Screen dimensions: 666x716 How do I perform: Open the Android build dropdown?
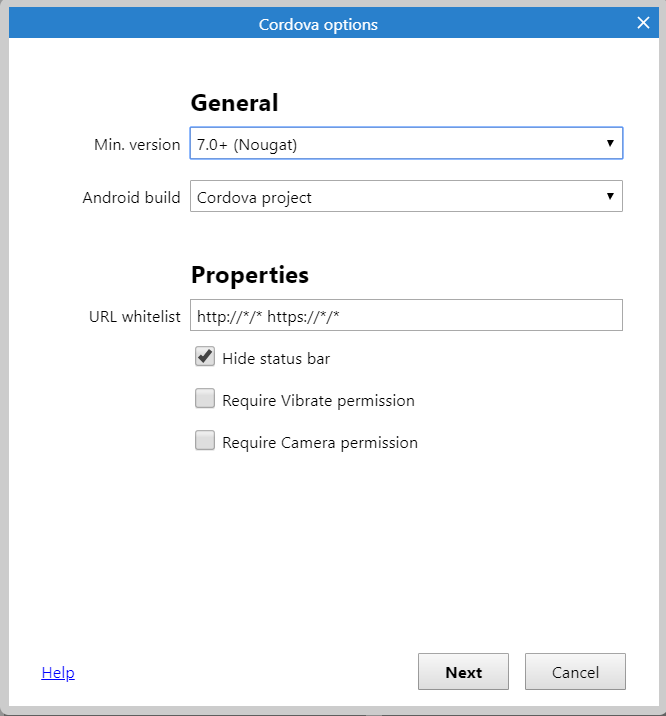tap(406, 196)
